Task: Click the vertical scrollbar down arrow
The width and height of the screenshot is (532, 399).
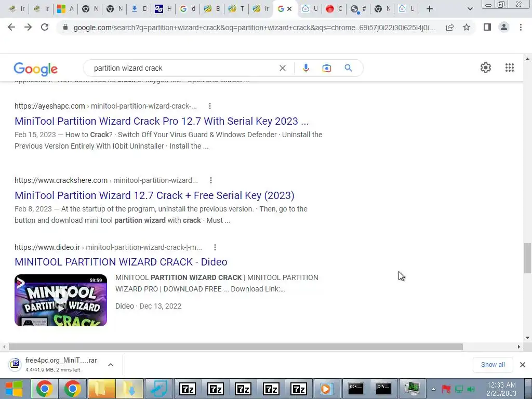Action: (527, 338)
